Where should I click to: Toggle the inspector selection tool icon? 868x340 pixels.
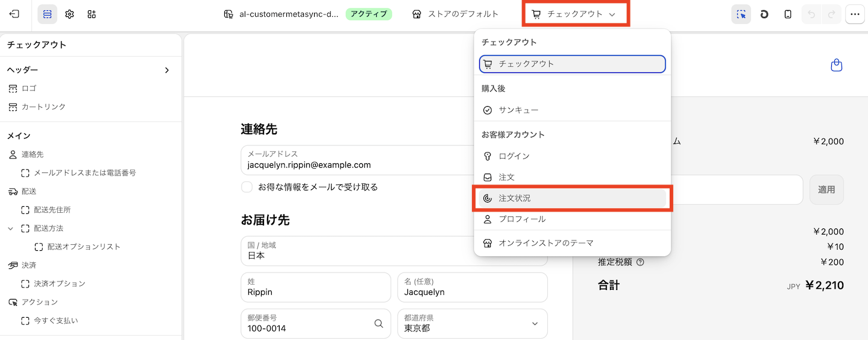pyautogui.click(x=741, y=14)
